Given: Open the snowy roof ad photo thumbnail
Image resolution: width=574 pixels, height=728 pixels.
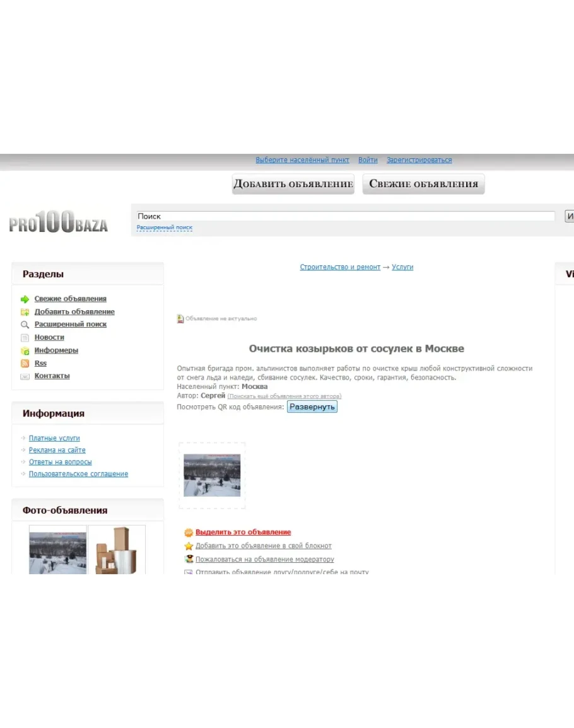Looking at the screenshot, I should (x=212, y=475).
